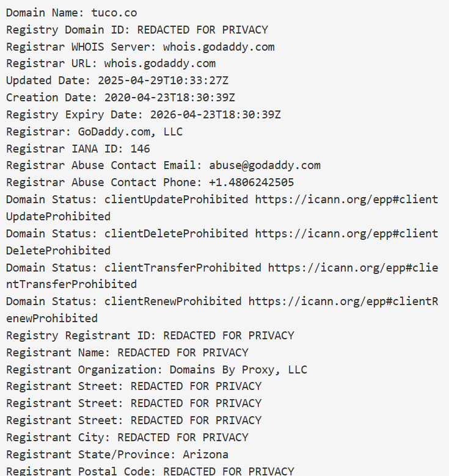This screenshot has width=449, height=476.
Task: Click whois.godaddy.com in Registrar WHOIS Server line
Action: pyautogui.click(x=219, y=47)
